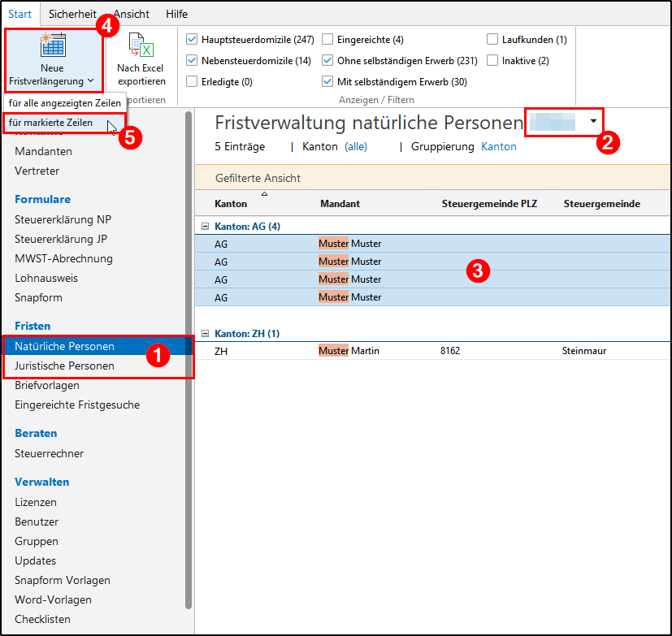Image resolution: width=672 pixels, height=636 pixels.
Task: Open Juristische Personen in the sidebar
Action: 64,366
